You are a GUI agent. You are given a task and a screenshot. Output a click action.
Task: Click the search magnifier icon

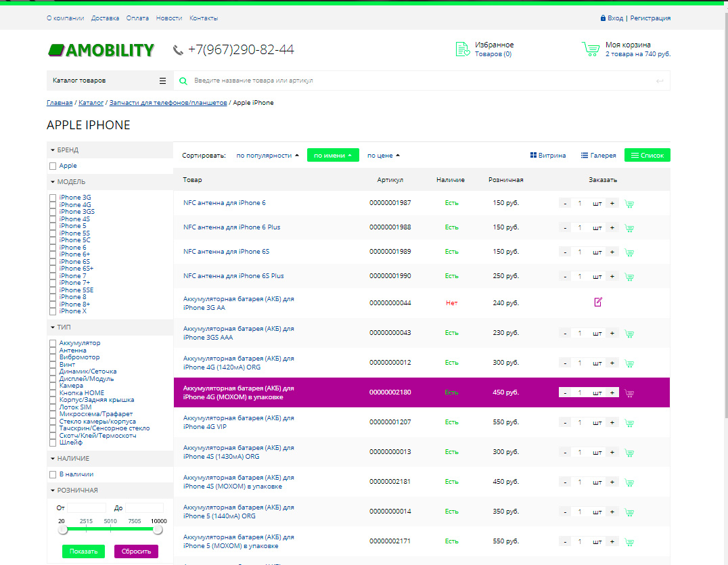(183, 81)
